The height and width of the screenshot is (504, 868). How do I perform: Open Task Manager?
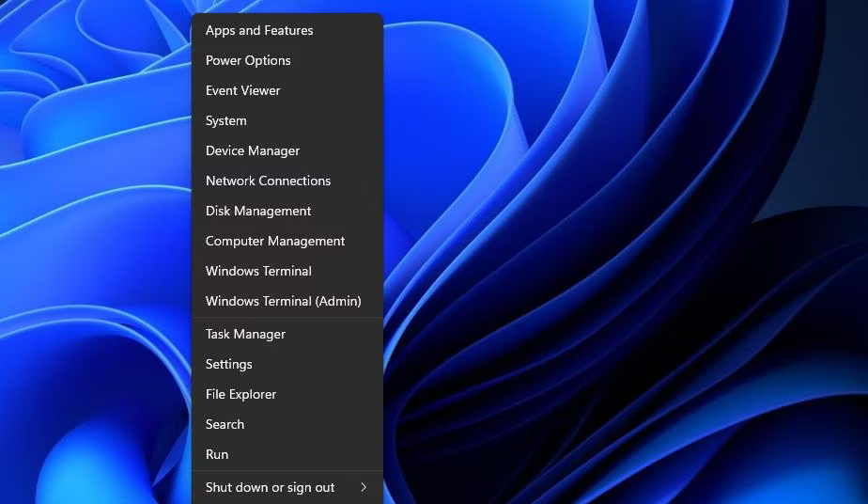pyautogui.click(x=287, y=334)
